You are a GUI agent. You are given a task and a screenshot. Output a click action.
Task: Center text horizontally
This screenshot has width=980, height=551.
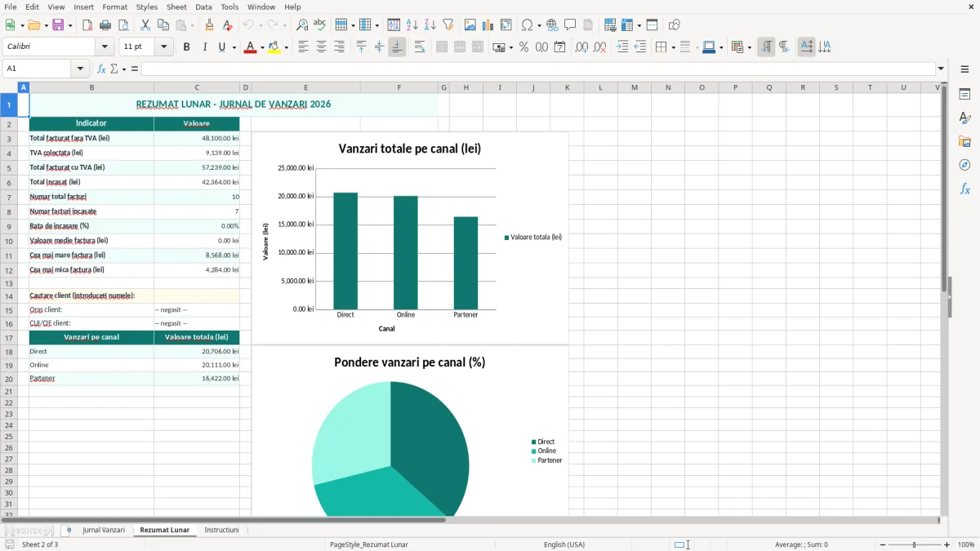322,47
